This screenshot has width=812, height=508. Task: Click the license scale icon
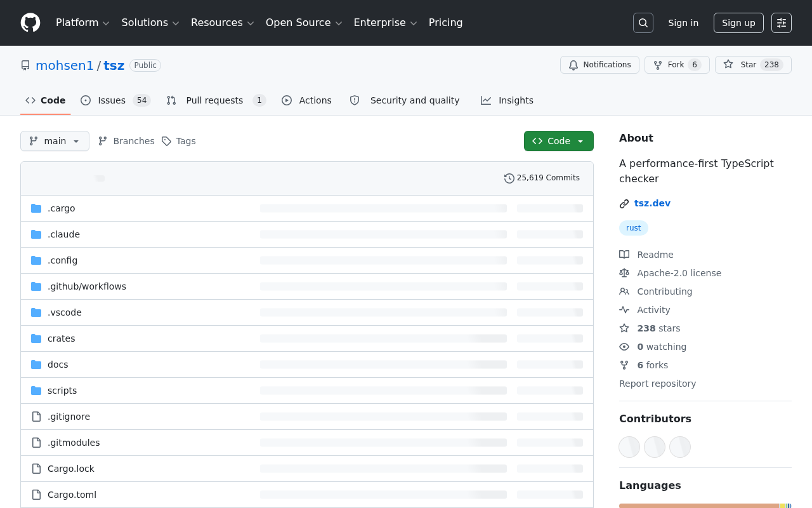point(624,273)
